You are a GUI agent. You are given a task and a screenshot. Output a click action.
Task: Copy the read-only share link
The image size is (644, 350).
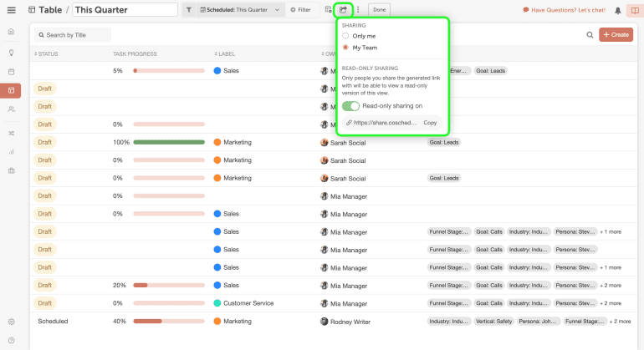coord(430,123)
